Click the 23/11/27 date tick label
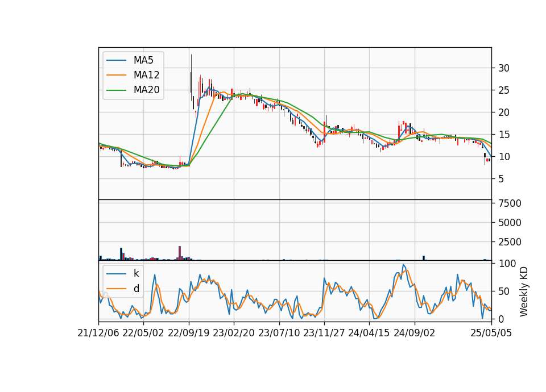Image resolution: width=546 pixels, height=392 pixels. coord(324,333)
